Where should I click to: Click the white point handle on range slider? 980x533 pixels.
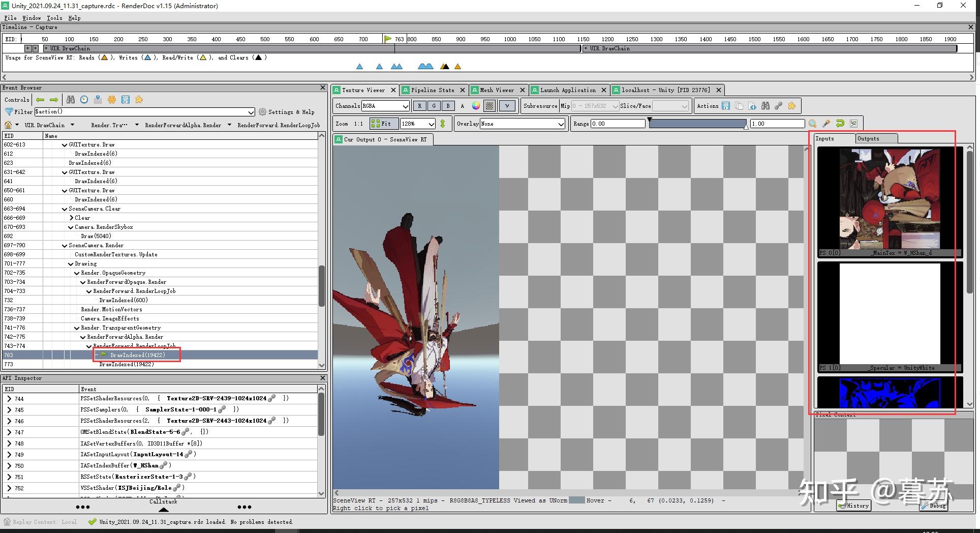click(x=746, y=126)
